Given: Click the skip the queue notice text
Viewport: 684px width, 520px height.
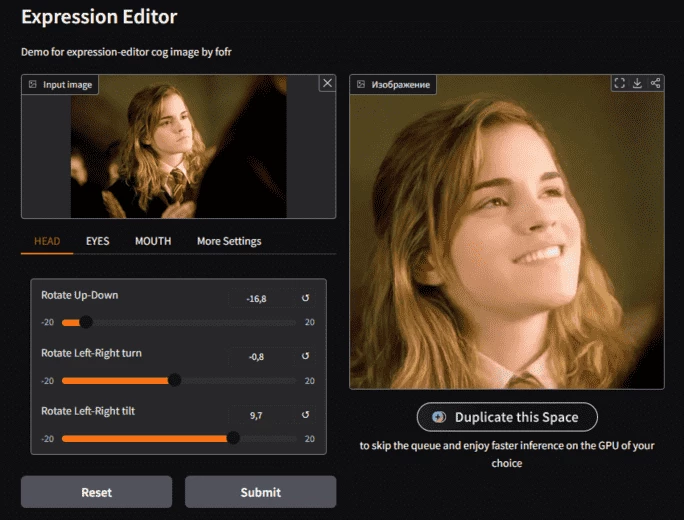Looking at the screenshot, I should point(507,454).
